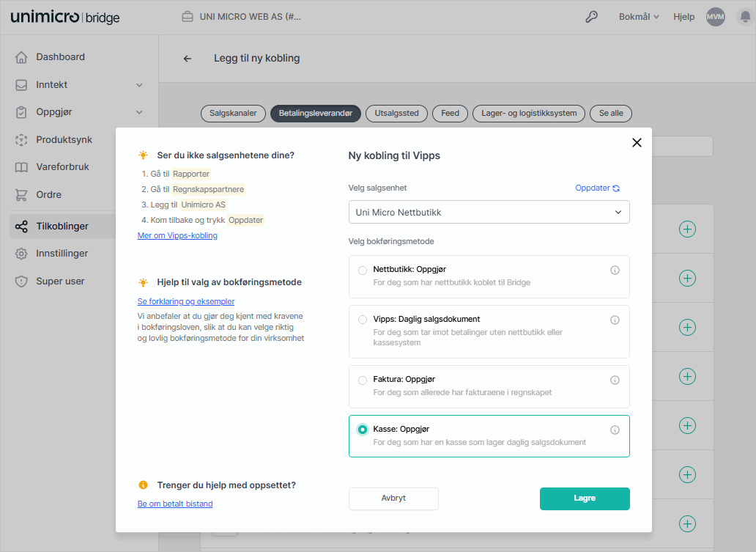Close the Vipps dialog with X
This screenshot has height=552, width=756.
pyautogui.click(x=637, y=143)
